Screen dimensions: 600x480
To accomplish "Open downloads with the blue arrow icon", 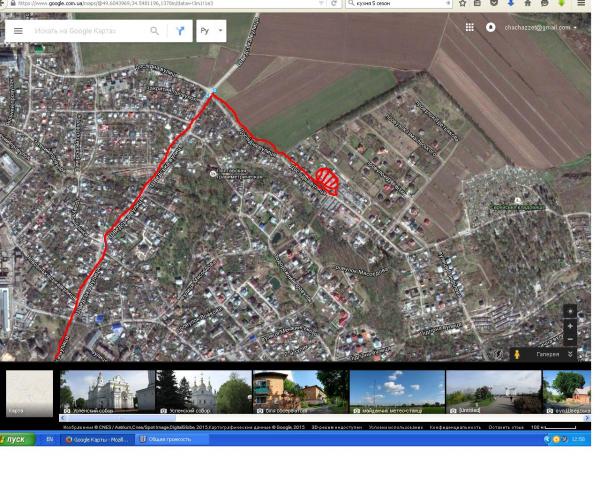I will 511,3.
